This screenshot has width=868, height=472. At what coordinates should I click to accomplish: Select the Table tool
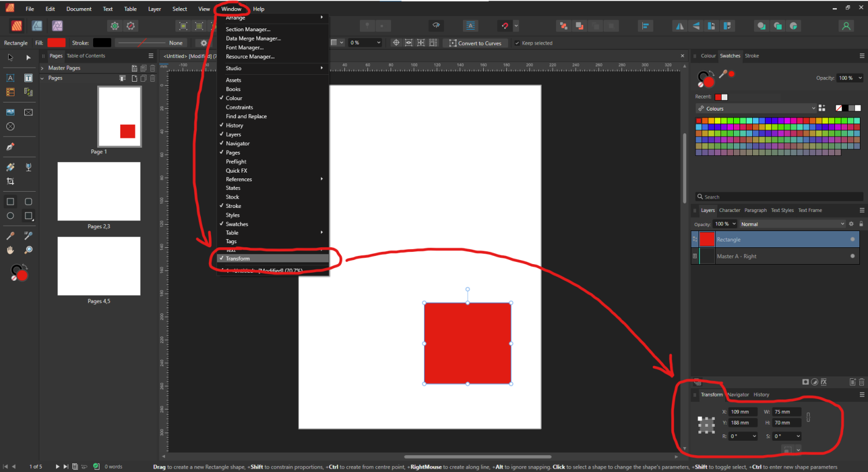pos(10,93)
